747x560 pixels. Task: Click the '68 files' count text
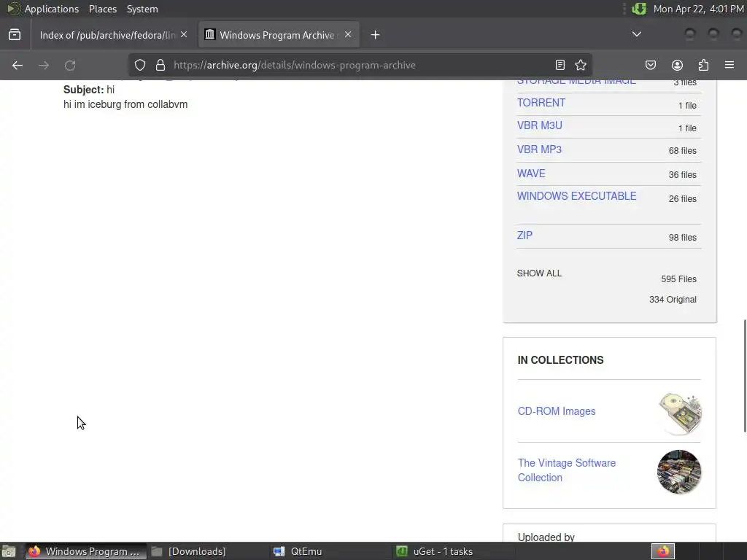pos(682,151)
